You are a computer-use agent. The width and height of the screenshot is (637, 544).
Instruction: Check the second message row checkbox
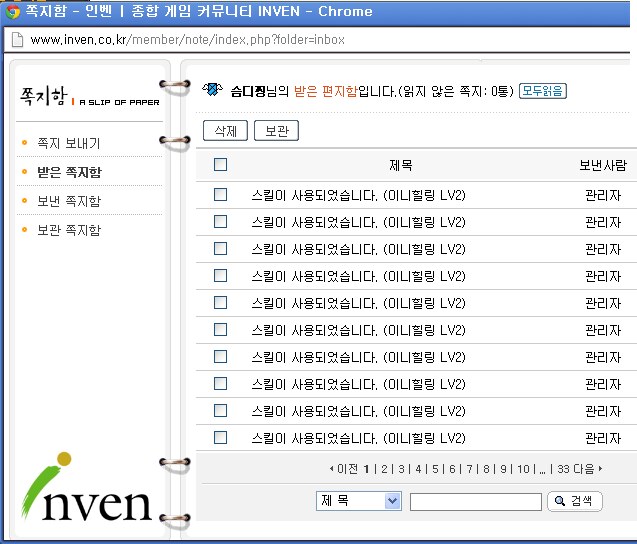[220, 222]
